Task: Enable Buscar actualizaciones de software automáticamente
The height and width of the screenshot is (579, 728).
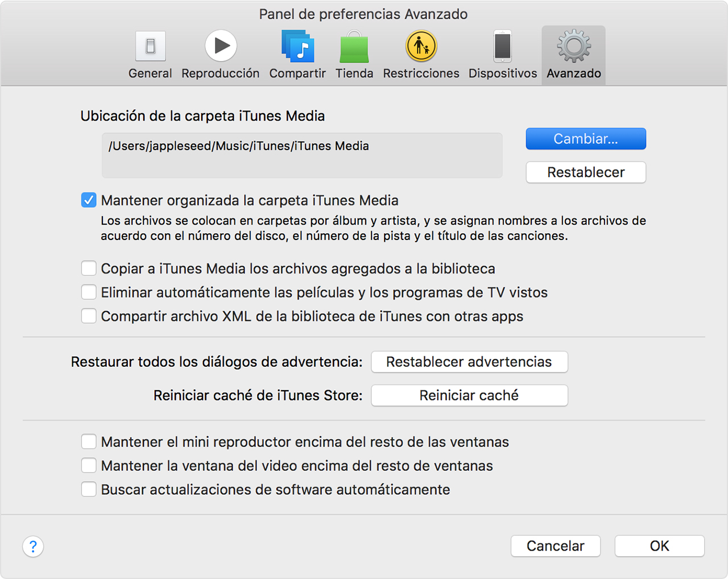Action: coord(89,490)
